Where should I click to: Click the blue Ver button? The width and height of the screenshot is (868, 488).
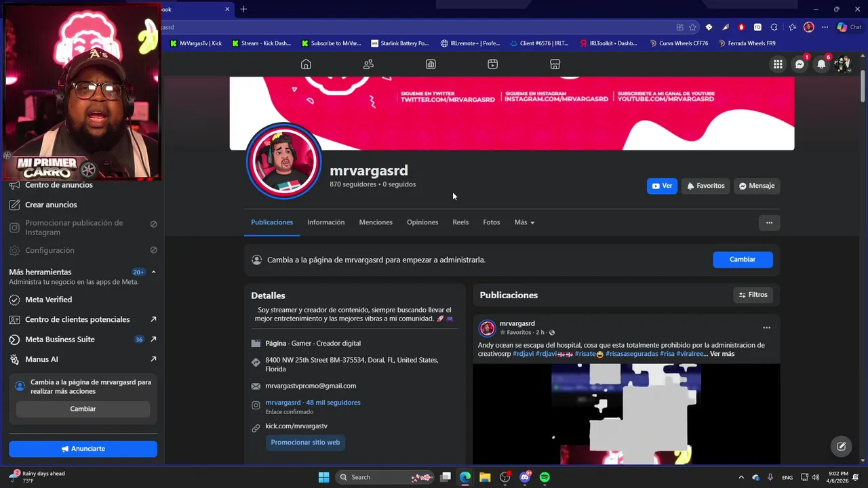(x=662, y=186)
